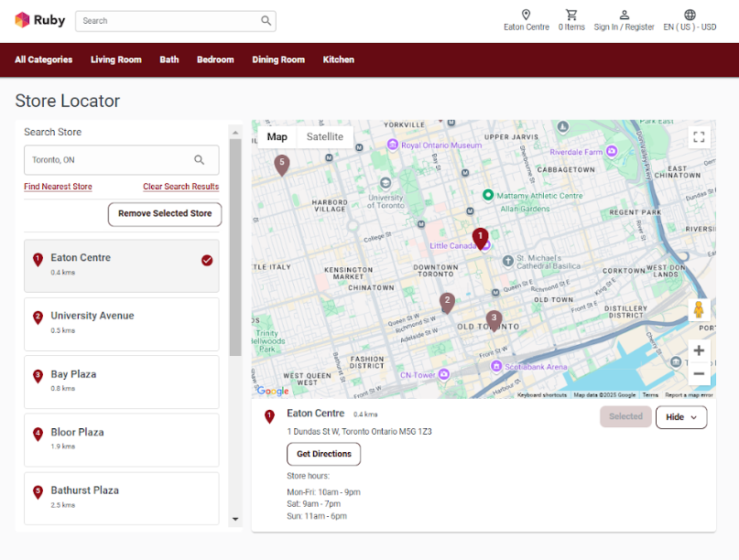Viewport: 739px width, 560px height.
Task: Open the shopping cart with 0 Items
Action: click(x=571, y=15)
